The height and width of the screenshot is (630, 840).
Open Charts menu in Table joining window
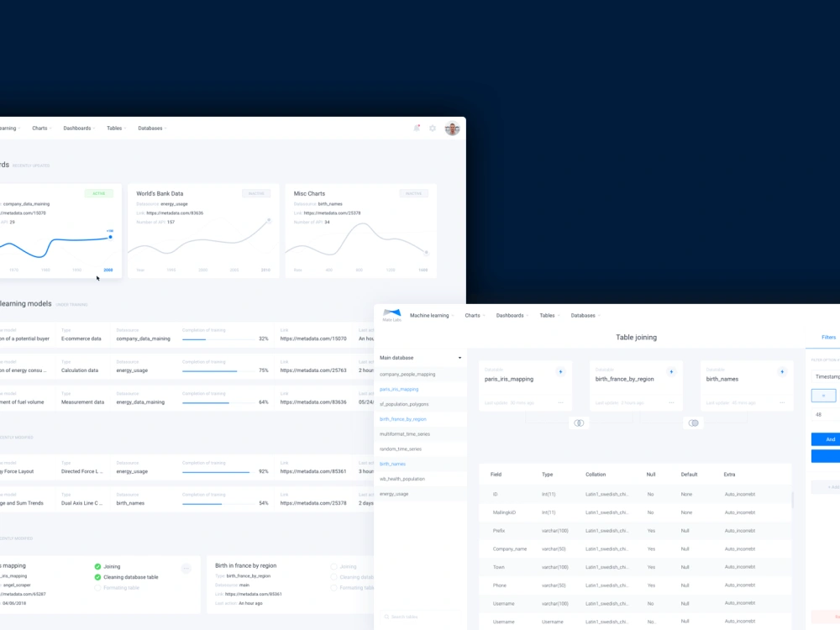click(x=475, y=316)
